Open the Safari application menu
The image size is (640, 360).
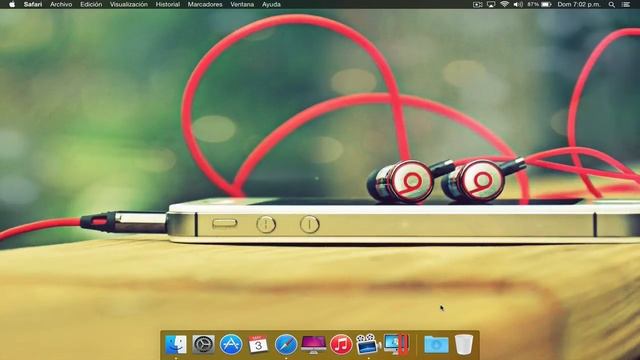(33, 4)
